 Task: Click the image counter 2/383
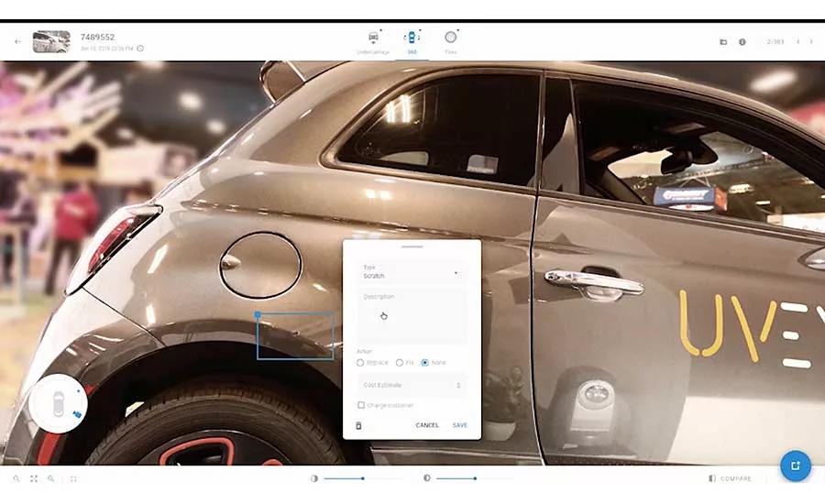point(775,41)
